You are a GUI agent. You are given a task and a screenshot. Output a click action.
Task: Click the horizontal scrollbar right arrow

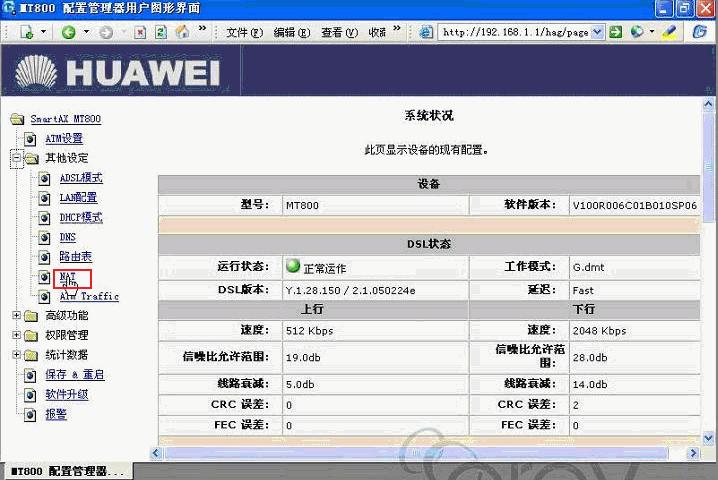coord(693,453)
